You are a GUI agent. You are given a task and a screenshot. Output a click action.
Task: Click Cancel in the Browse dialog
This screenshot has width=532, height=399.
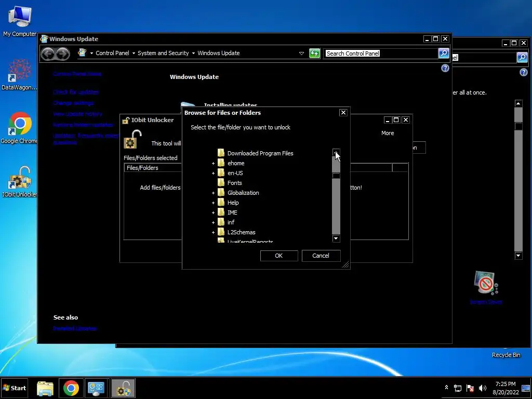[x=321, y=256]
